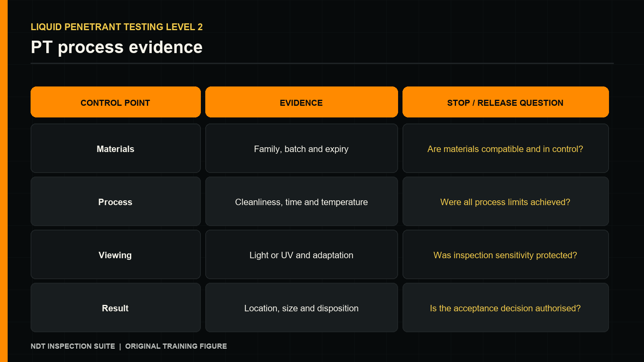Select the Materials control point cell
644x362 pixels.
point(116,148)
